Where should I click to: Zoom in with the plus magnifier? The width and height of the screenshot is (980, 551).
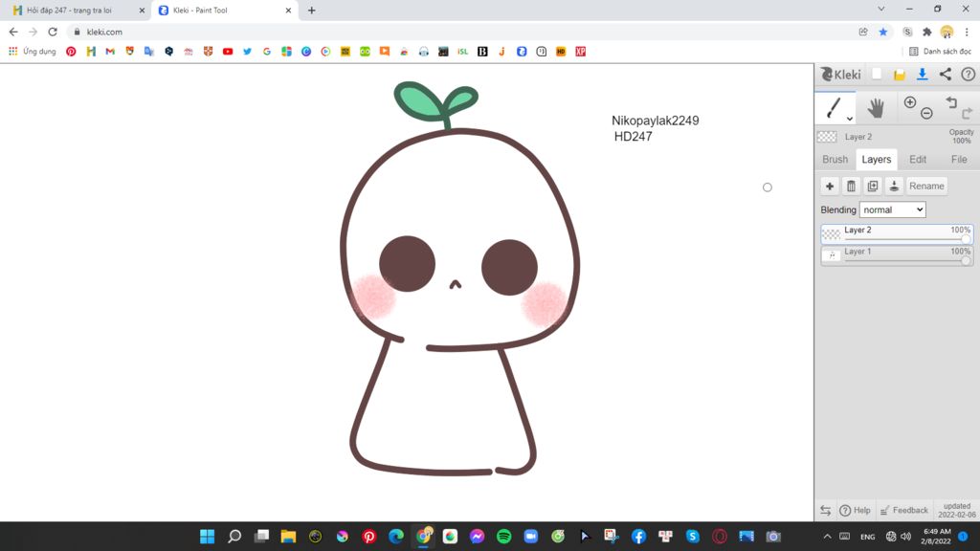click(x=910, y=102)
